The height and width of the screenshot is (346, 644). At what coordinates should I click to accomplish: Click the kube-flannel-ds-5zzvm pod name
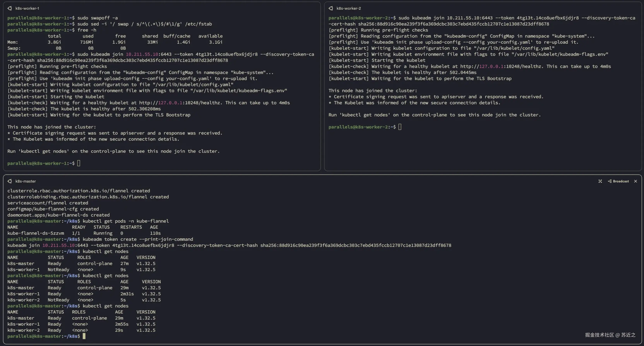pyautogui.click(x=35, y=233)
